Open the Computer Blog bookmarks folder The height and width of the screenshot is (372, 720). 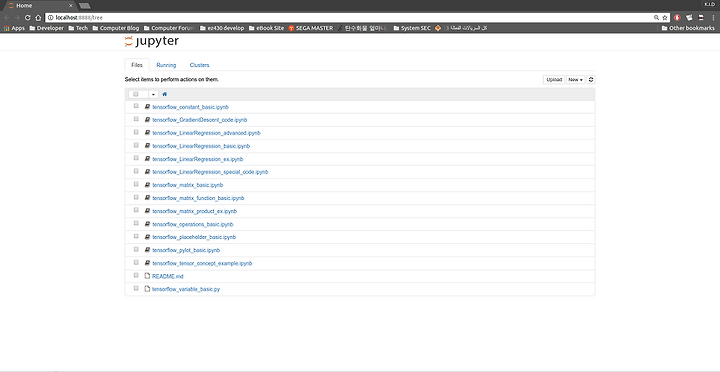point(116,28)
